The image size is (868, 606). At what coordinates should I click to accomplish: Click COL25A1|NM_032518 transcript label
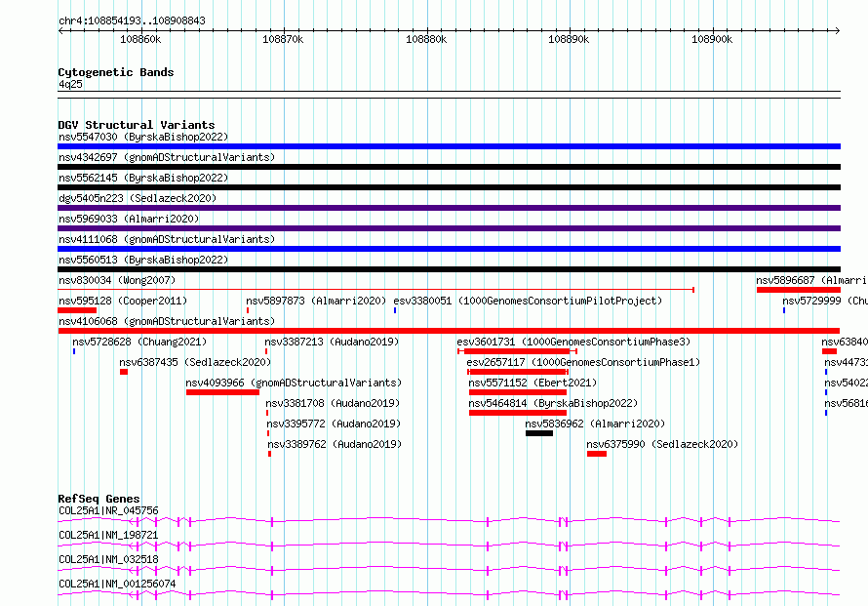108,559
